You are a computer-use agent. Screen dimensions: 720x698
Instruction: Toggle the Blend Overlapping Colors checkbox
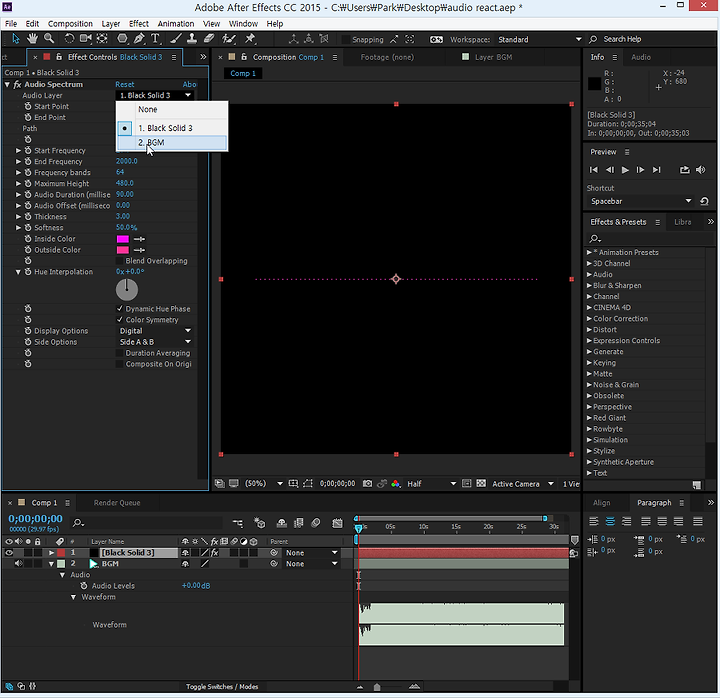click(120, 261)
